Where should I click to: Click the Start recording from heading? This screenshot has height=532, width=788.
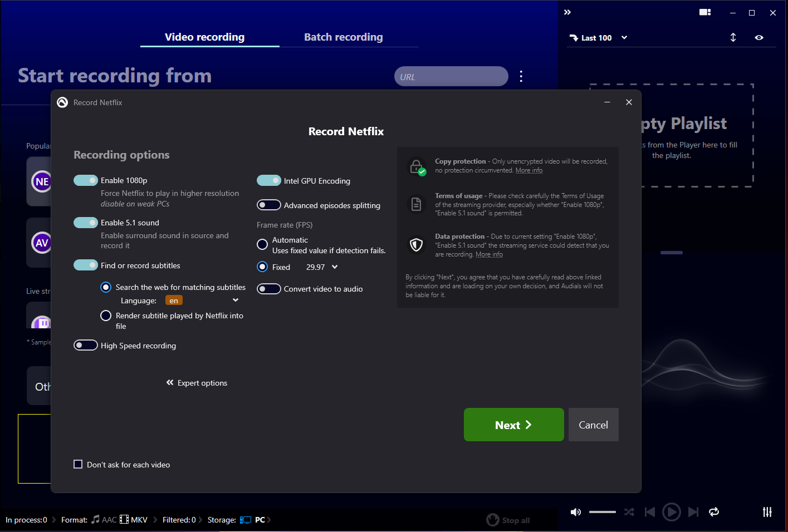115,76
